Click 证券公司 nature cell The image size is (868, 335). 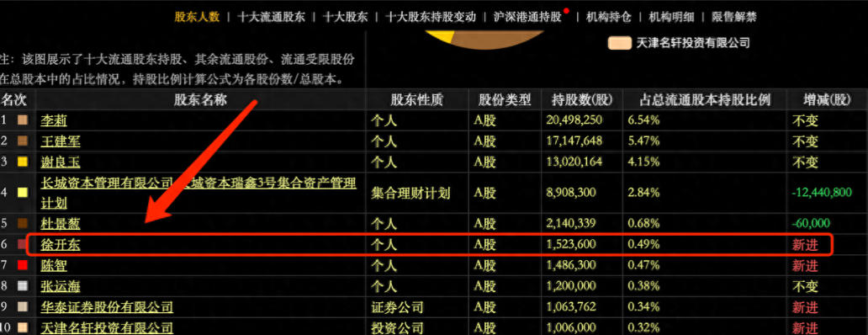point(397,307)
